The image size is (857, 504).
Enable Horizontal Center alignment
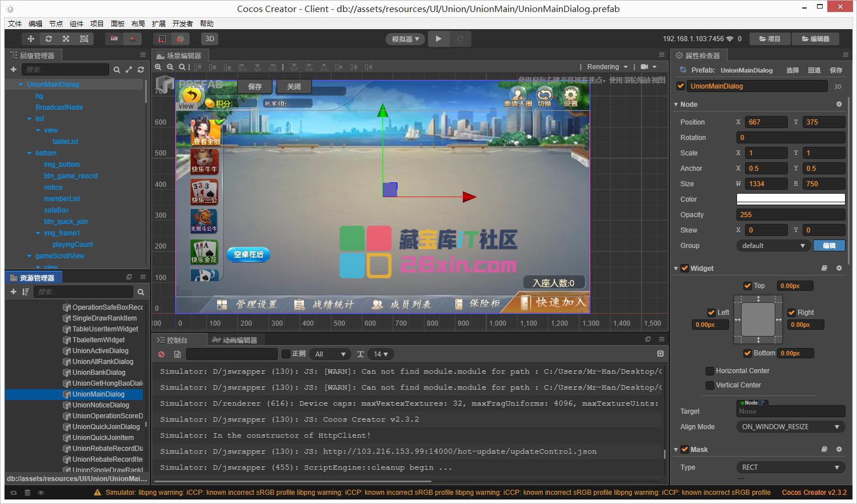(710, 371)
